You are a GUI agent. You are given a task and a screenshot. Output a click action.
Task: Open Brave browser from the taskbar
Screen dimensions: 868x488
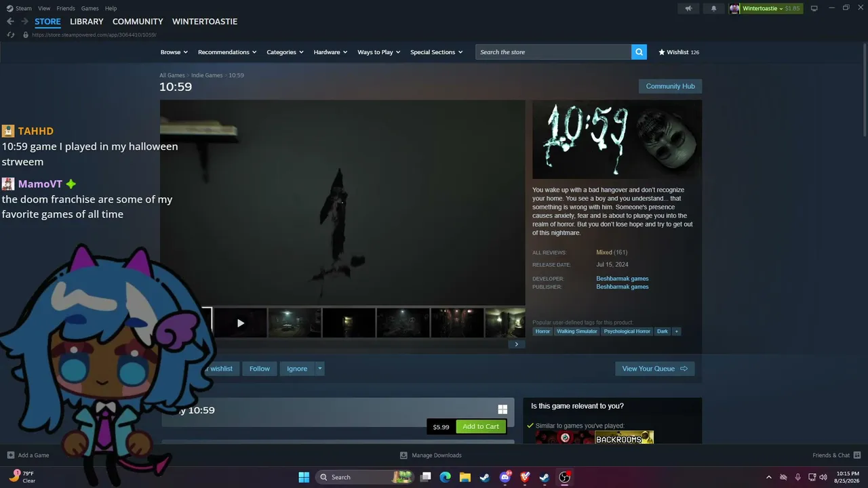click(x=525, y=477)
